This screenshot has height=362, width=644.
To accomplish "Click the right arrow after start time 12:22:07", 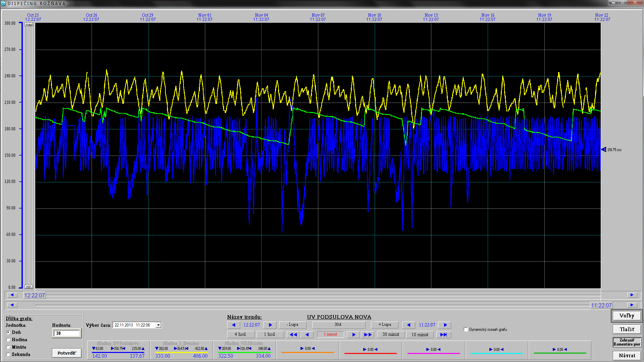I will (x=270, y=325).
